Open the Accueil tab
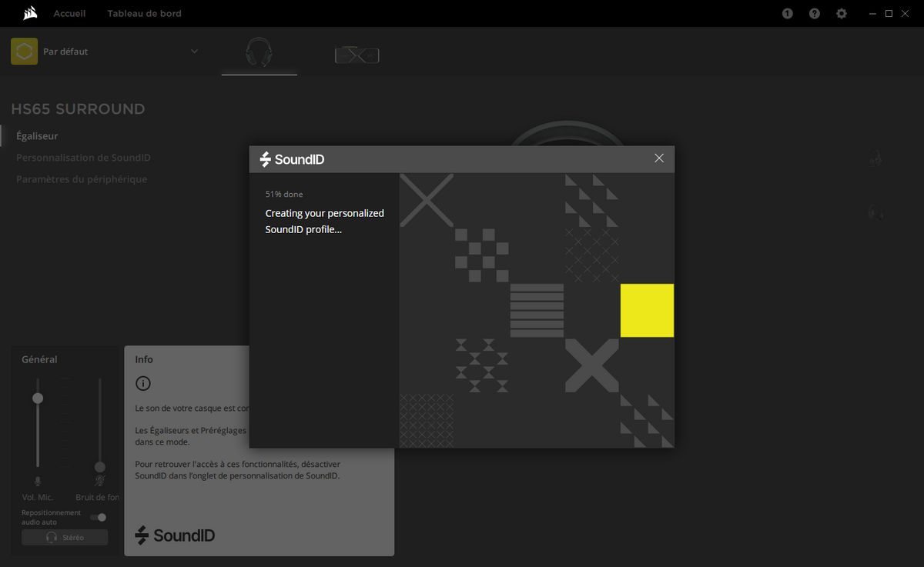Screen dimensions: 924x567 (x=69, y=14)
